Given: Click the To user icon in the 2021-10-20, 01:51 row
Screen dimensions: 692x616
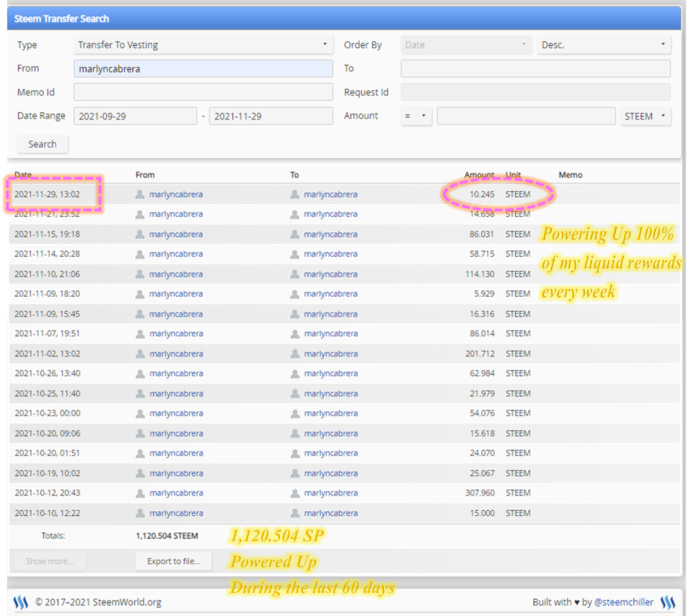Looking at the screenshot, I should (295, 453).
